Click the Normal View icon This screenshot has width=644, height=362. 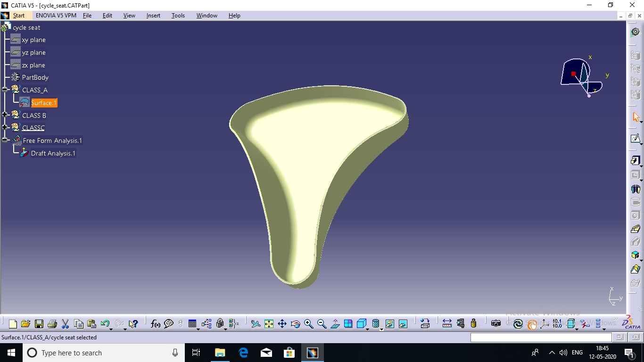click(335, 324)
